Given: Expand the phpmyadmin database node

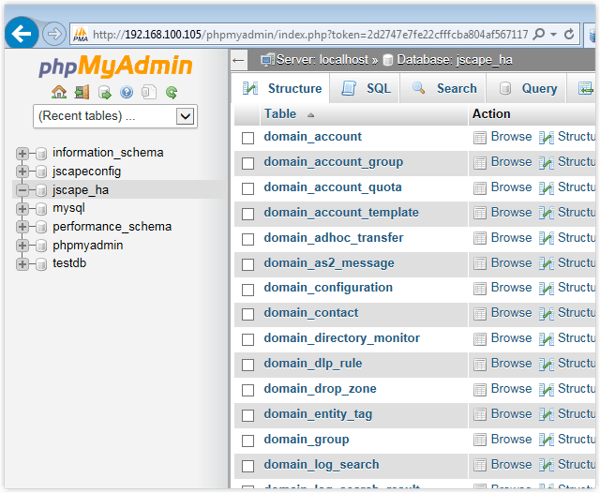Looking at the screenshot, I should point(22,245).
